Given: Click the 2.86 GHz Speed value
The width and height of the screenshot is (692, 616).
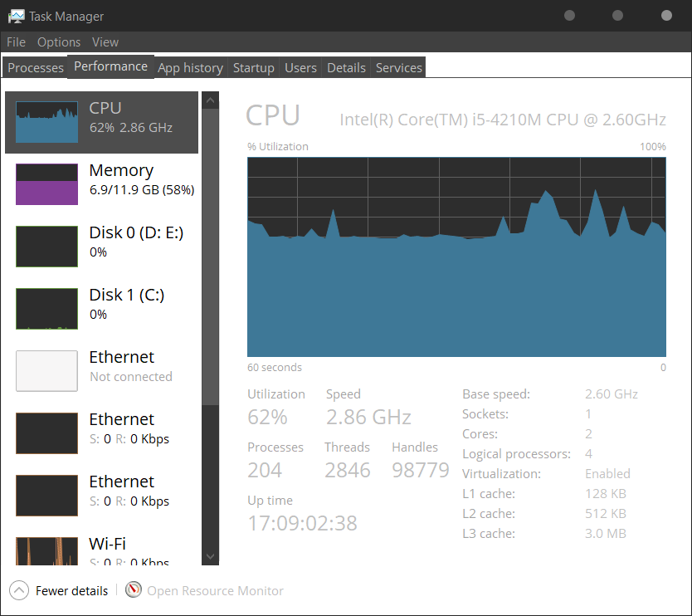Looking at the screenshot, I should [368, 417].
